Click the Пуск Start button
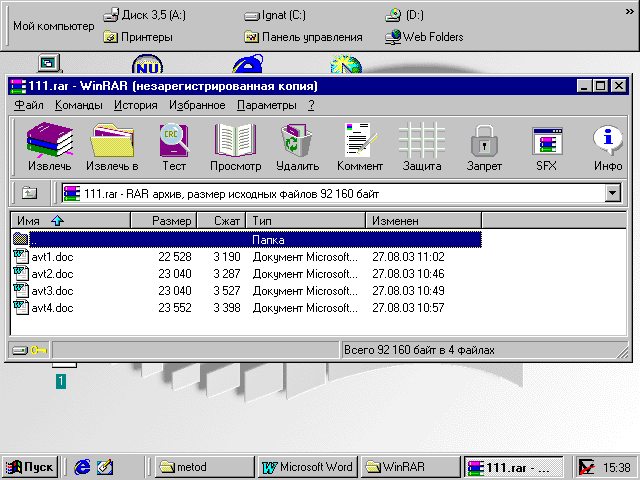 [30, 467]
